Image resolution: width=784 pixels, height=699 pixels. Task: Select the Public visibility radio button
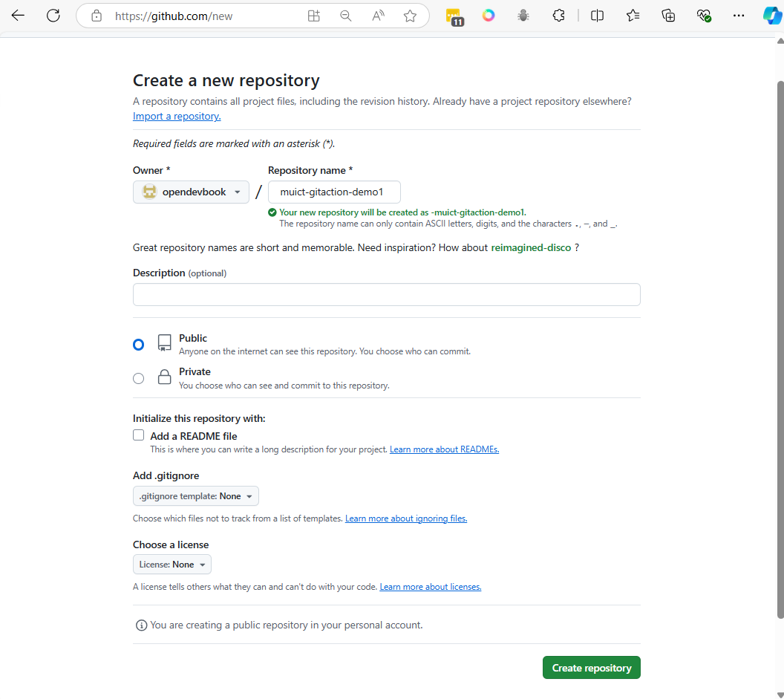pos(139,345)
